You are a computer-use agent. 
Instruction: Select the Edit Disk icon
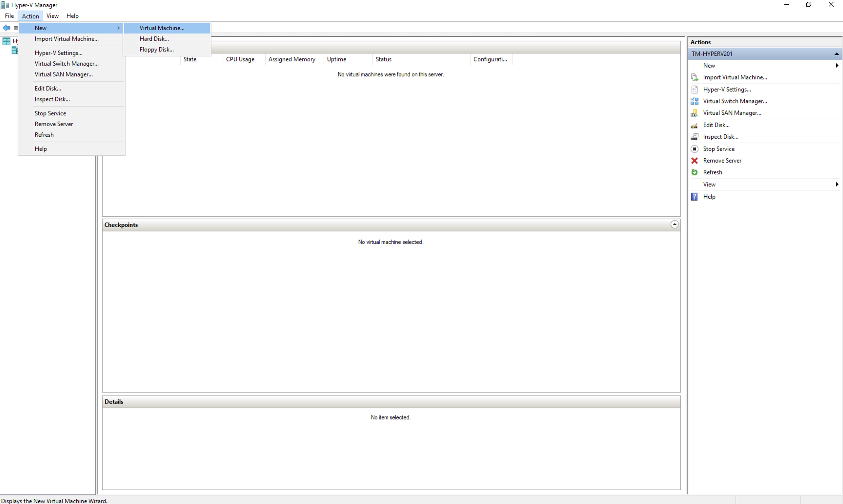point(695,125)
